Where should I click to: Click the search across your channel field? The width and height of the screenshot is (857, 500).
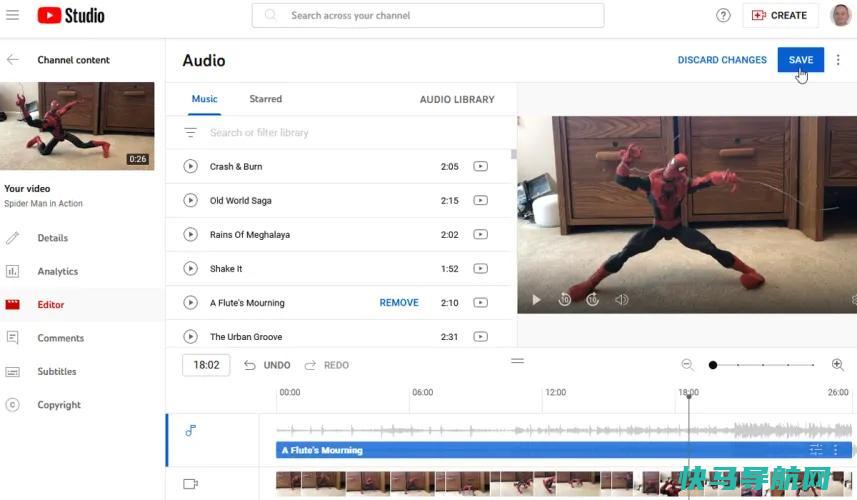click(428, 15)
